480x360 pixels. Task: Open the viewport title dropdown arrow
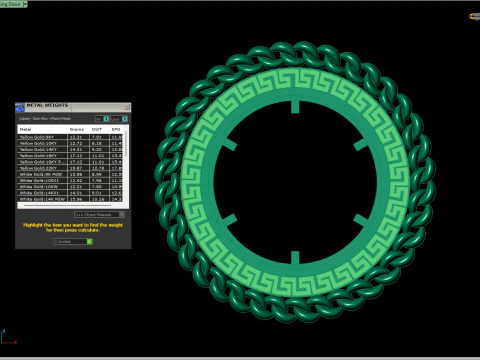coord(26,4)
